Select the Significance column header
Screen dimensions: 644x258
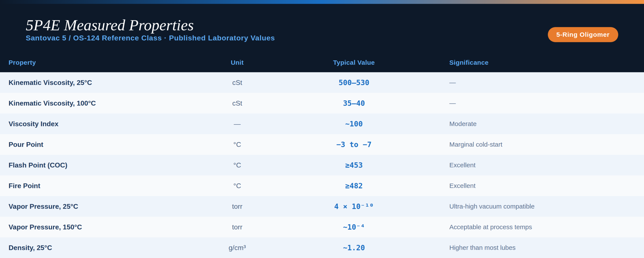click(x=469, y=62)
